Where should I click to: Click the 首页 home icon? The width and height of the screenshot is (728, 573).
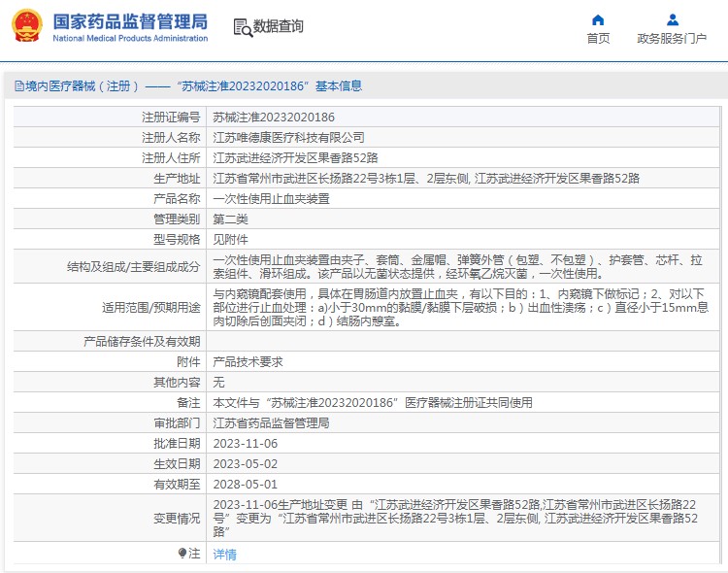pos(598,20)
